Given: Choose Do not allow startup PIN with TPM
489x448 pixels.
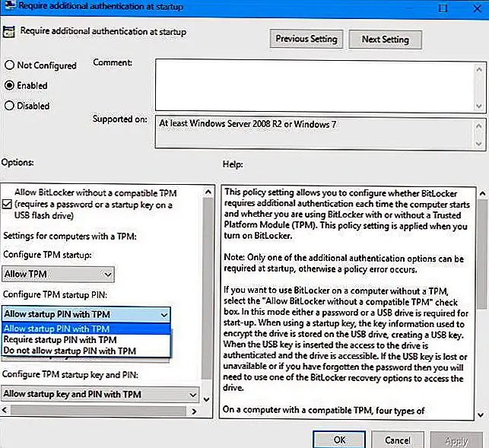Looking at the screenshot, I should pyautogui.click(x=70, y=351).
